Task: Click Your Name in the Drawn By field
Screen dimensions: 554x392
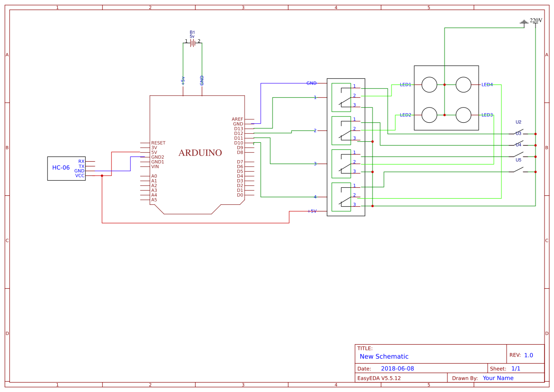Action: (x=497, y=378)
